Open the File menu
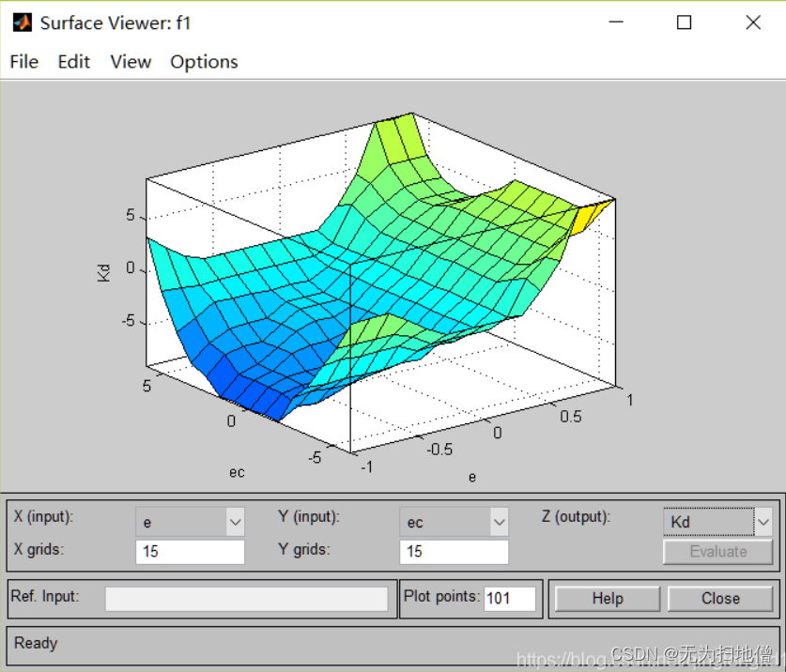The image size is (786, 672). coord(24,62)
